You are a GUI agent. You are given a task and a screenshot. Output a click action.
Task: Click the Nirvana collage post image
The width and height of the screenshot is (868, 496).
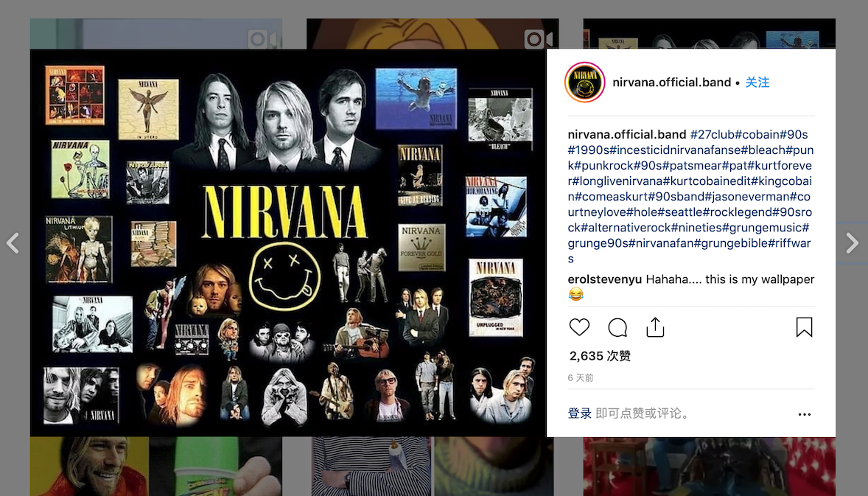(288, 242)
